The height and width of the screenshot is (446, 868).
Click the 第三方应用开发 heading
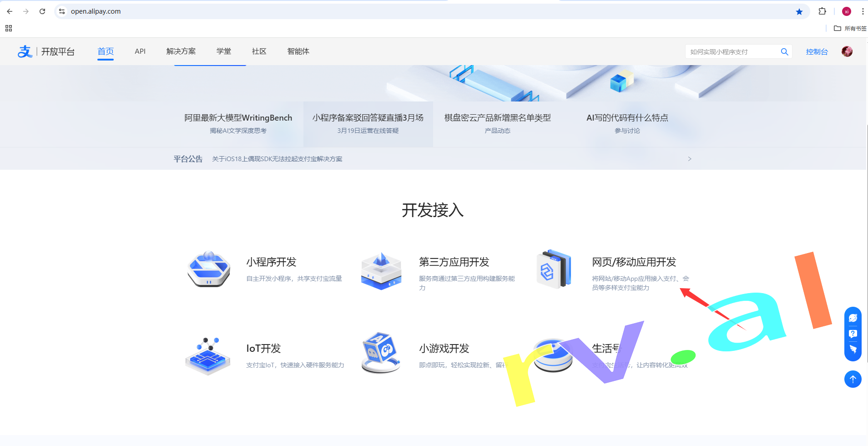pyautogui.click(x=454, y=262)
